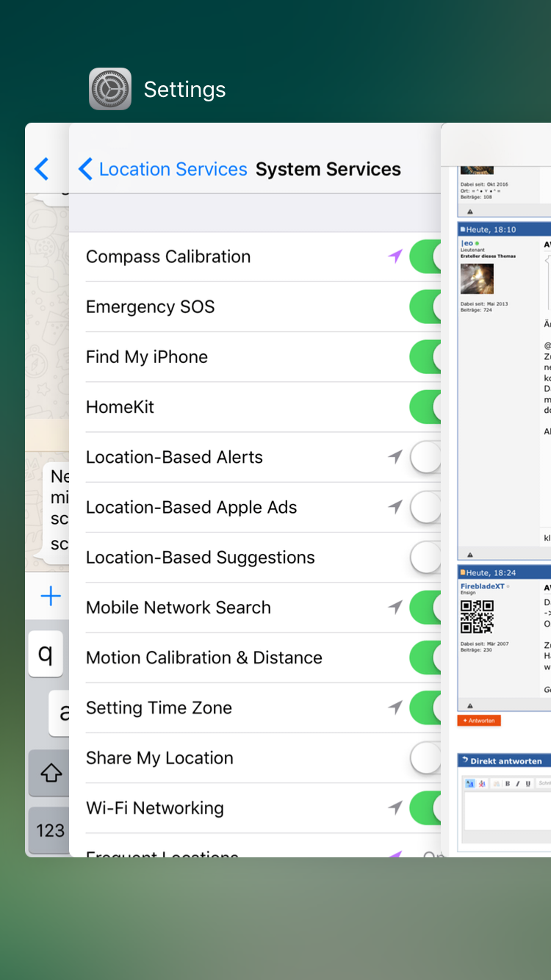The width and height of the screenshot is (551, 980).
Task: Tap the Compass Calibration row label
Action: pyautogui.click(x=168, y=256)
